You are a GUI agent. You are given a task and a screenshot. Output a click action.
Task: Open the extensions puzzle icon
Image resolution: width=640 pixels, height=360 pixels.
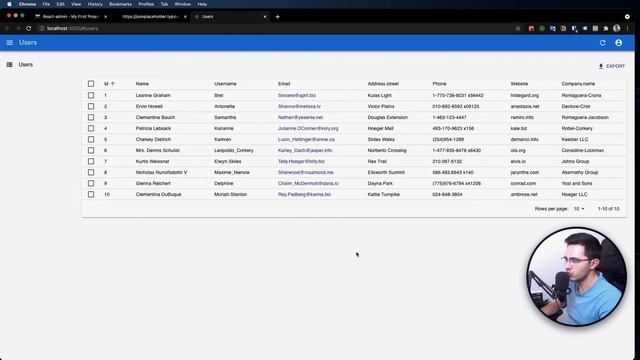pos(606,29)
